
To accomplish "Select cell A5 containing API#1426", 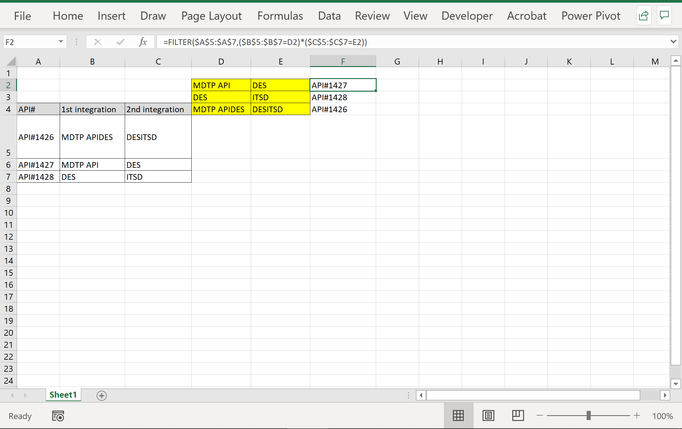I will [x=38, y=137].
